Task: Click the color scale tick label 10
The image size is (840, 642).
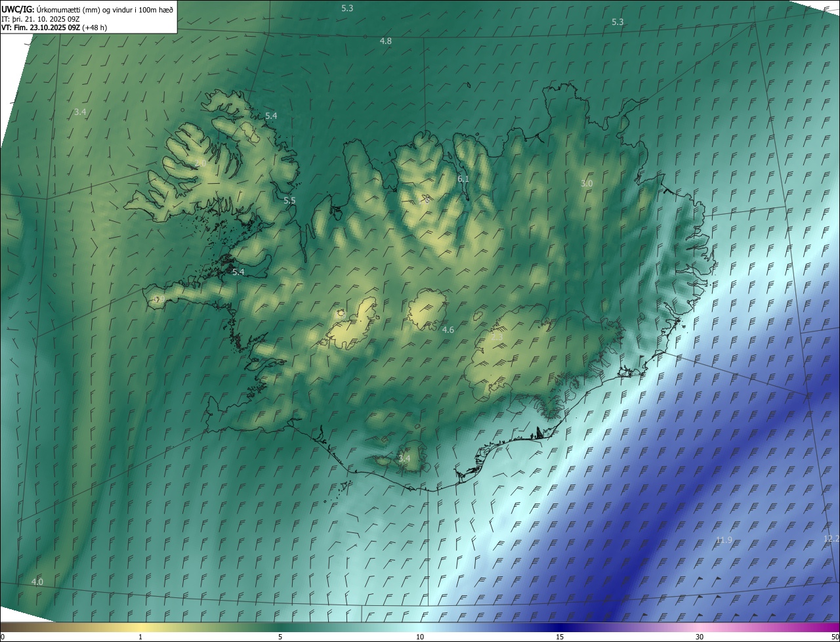Action: point(420,637)
